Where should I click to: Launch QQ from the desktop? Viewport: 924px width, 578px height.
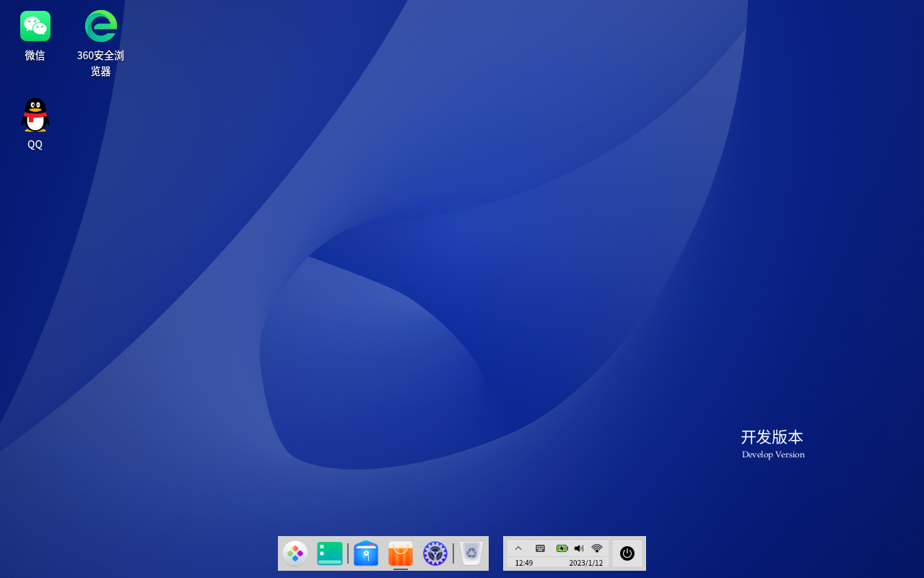coord(35,114)
